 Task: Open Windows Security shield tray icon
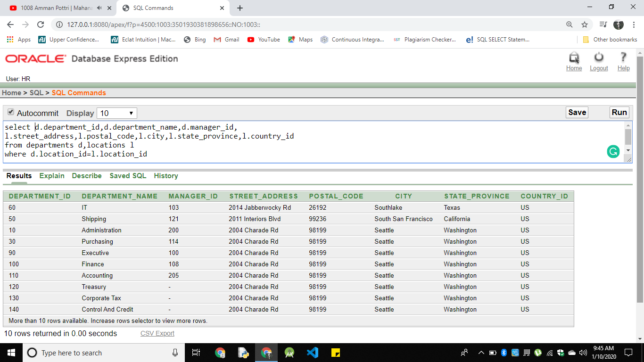click(x=561, y=353)
